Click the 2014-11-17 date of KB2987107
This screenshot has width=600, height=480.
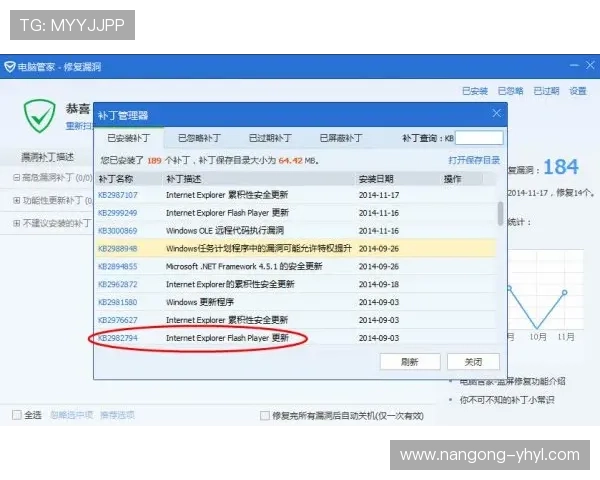[x=379, y=195]
